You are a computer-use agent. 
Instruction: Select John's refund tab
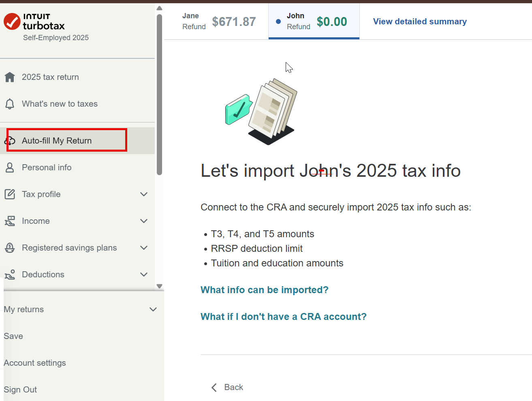314,21
